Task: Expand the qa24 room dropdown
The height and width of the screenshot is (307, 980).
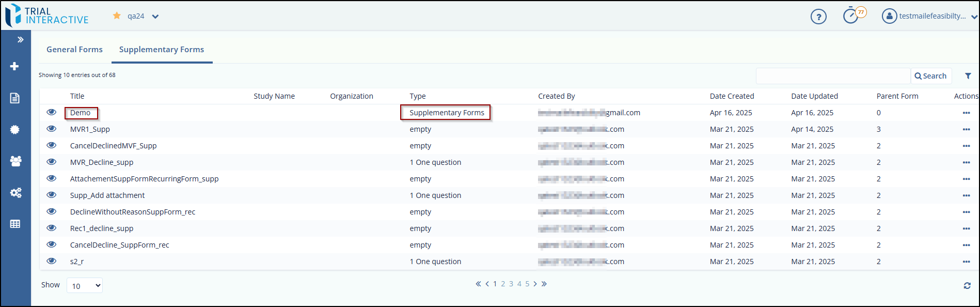Action: pos(155,17)
